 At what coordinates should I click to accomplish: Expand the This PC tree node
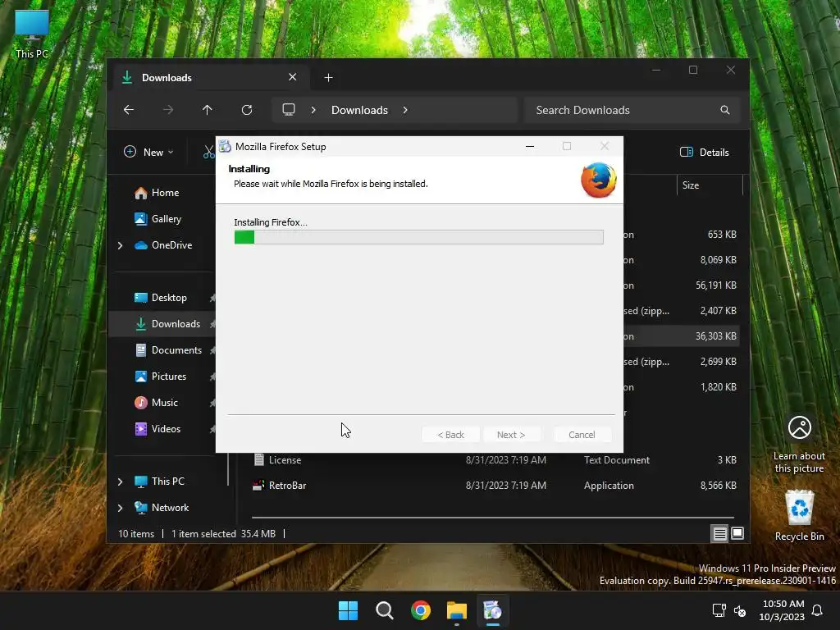tap(120, 482)
